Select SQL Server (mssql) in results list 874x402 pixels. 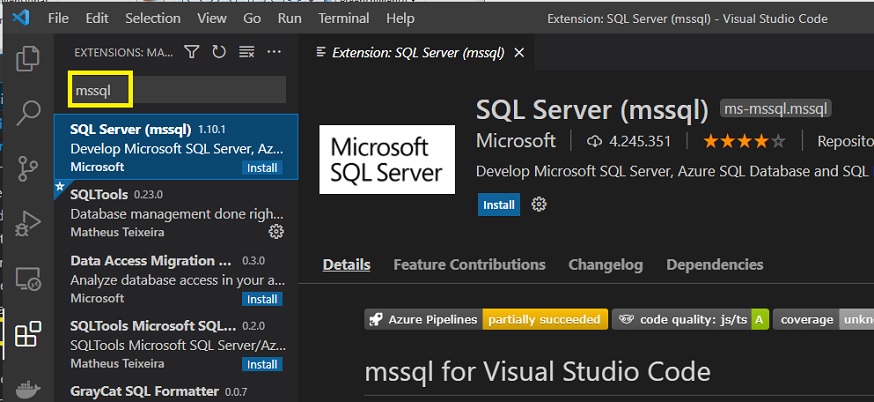coord(176,147)
